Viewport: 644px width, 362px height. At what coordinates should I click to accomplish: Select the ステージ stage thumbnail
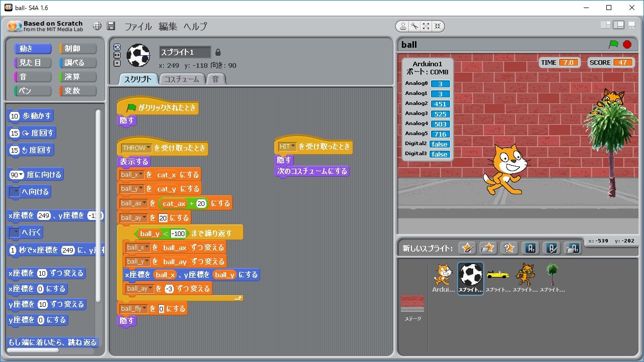[x=412, y=308]
